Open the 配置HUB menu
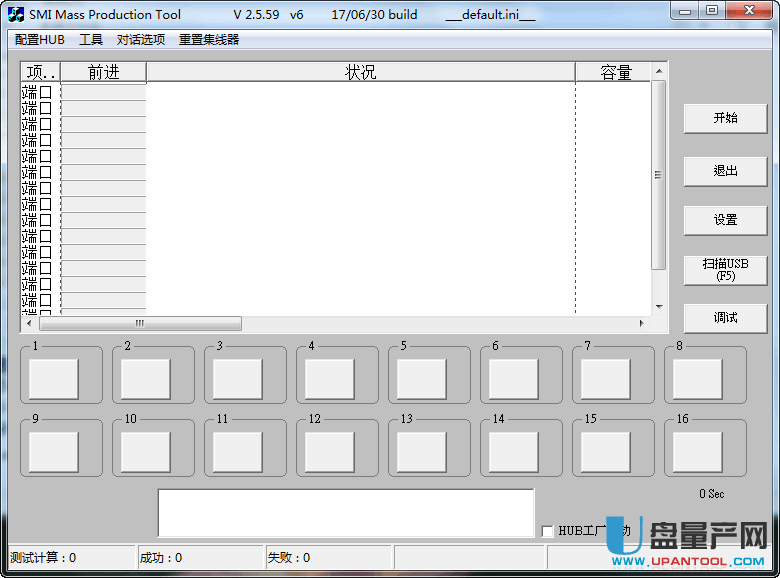 tap(39, 40)
